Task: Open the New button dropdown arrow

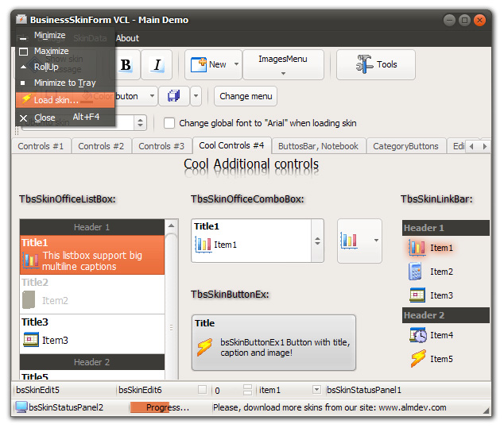Action: coord(236,64)
